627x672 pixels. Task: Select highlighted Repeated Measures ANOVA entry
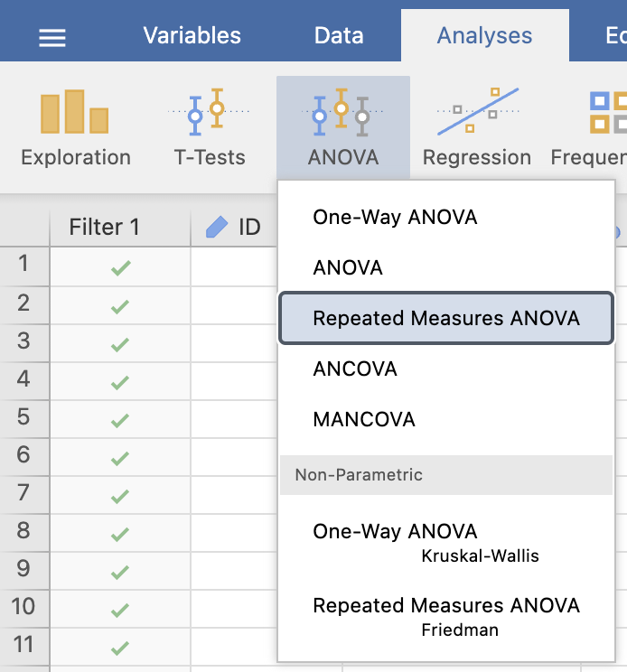pyautogui.click(x=446, y=318)
